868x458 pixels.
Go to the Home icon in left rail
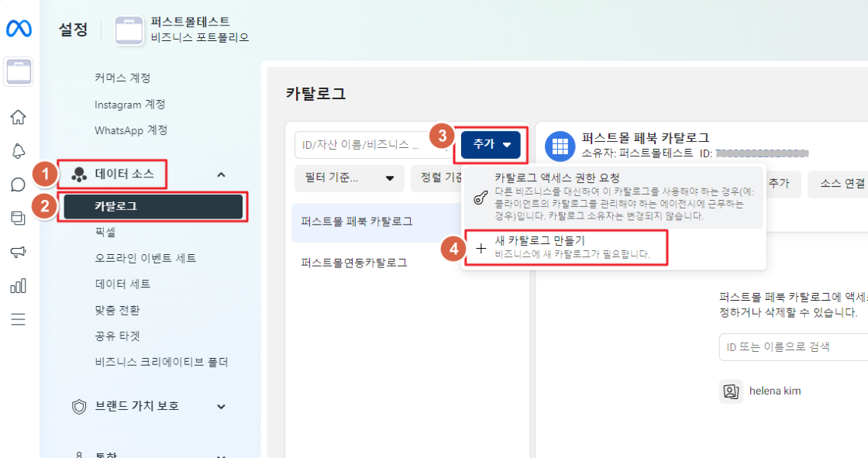tap(19, 117)
